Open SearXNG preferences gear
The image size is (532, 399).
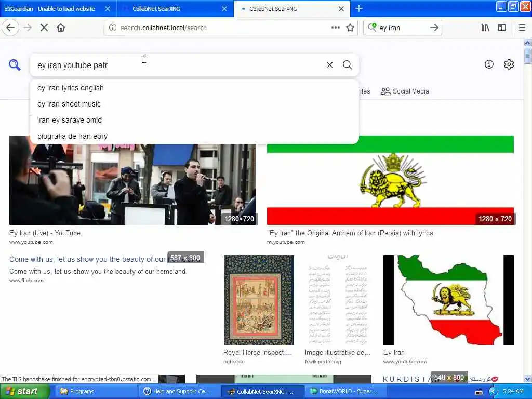(509, 64)
